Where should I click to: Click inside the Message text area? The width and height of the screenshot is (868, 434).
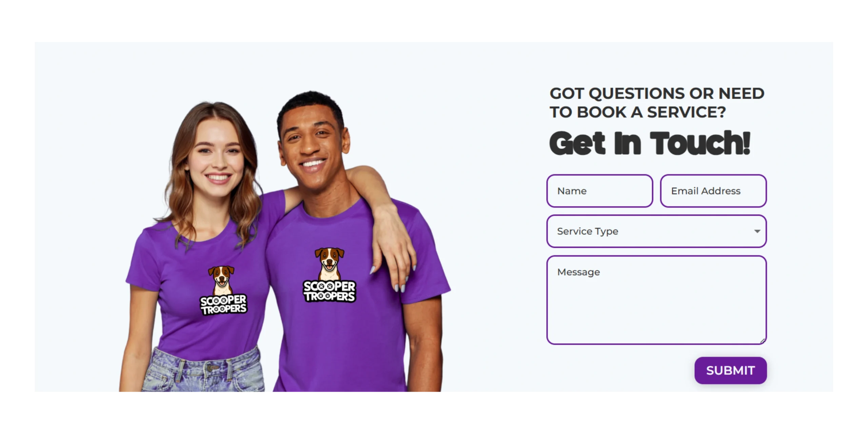656,300
